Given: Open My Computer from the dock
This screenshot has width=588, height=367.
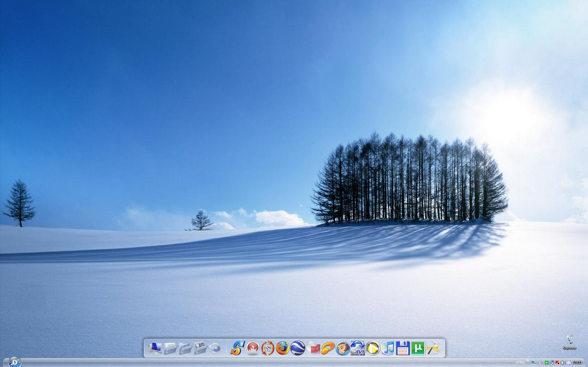Looking at the screenshot, I should 155,348.
